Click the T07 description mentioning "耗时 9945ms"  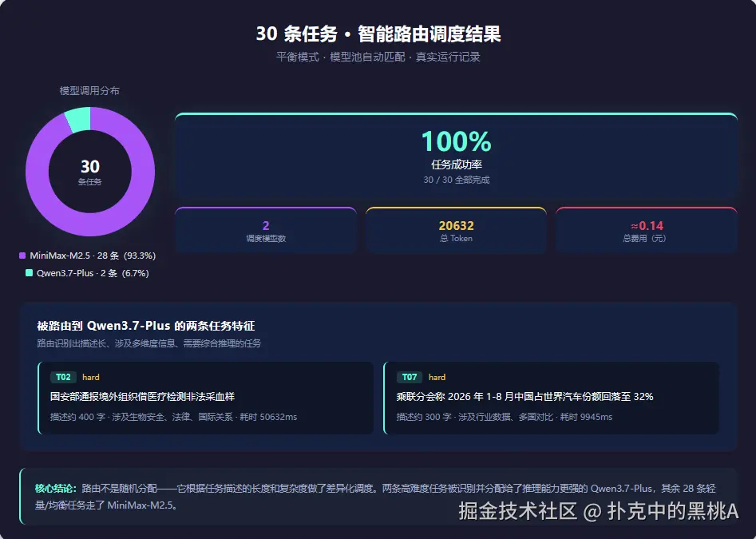click(505, 417)
